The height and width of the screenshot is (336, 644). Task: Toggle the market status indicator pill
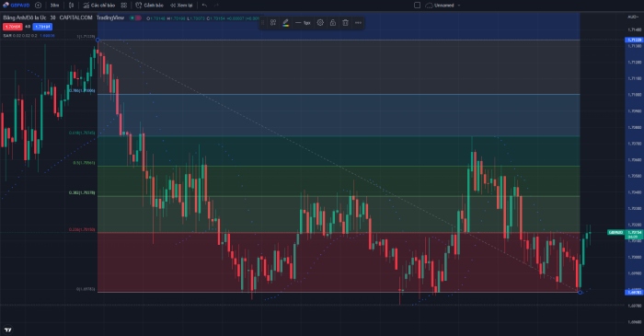tap(135, 18)
